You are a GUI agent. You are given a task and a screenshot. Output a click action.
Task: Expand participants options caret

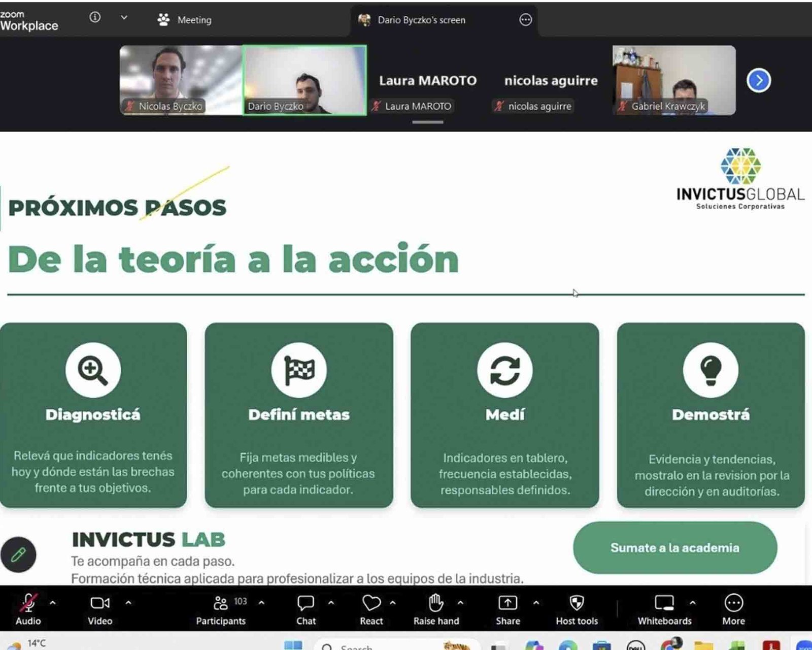pos(261,603)
